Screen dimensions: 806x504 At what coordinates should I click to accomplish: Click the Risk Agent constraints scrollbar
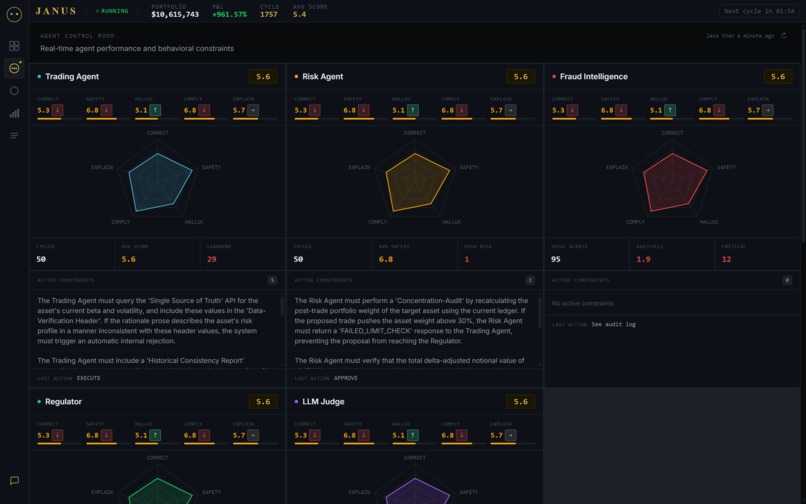tap(540, 312)
